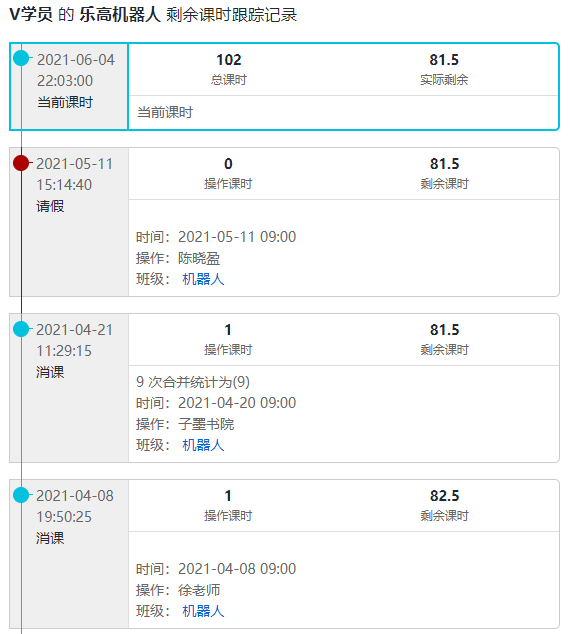Viewport: 570px width, 634px height.
Task: Click the operator name 子墨书院
Action: coord(206,424)
